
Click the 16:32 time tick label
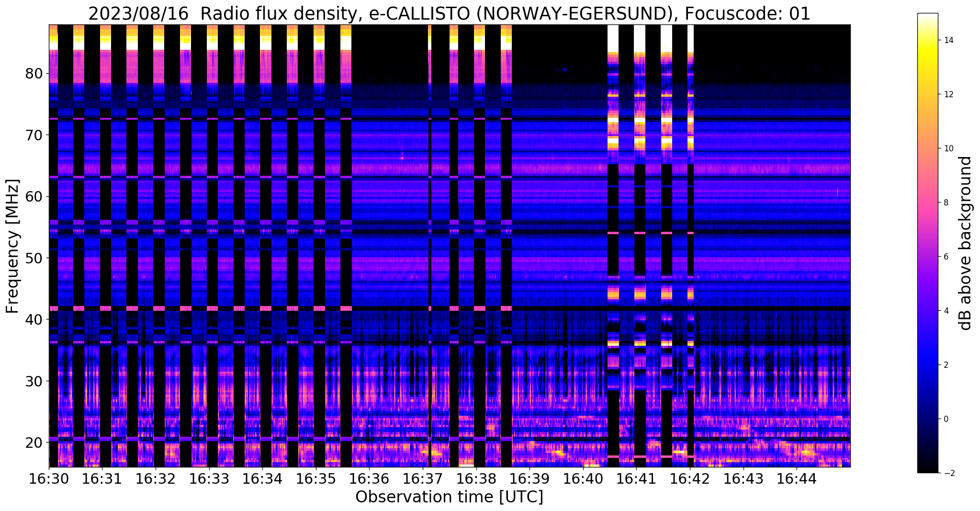pyautogui.click(x=156, y=478)
